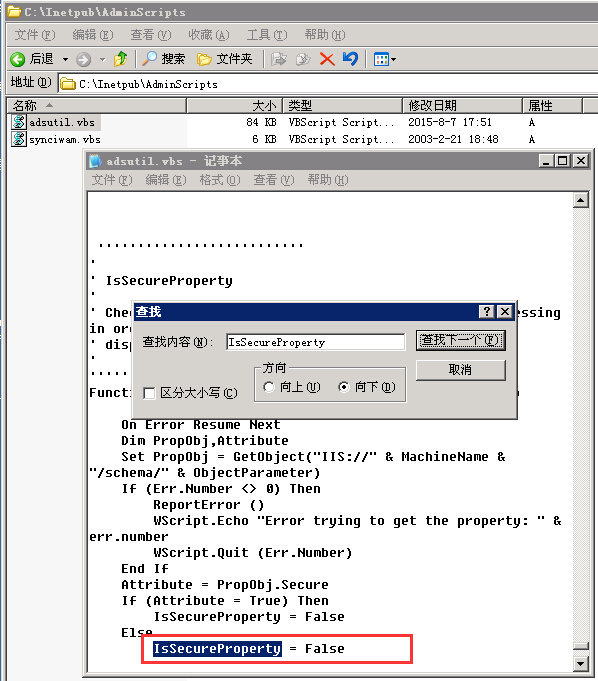Click the highlighted IsSecureProperty text
Screen dimensions: 598x681
coord(217,648)
